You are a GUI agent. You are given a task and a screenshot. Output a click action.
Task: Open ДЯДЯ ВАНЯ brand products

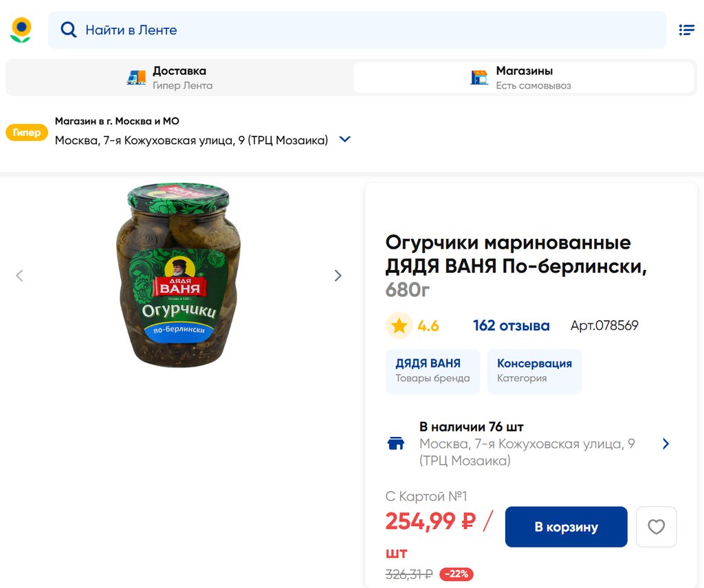[432, 371]
